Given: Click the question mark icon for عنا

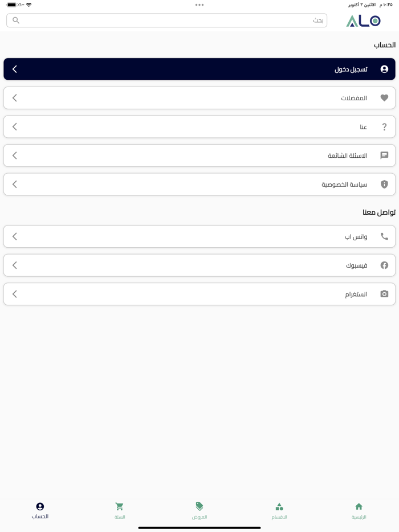Looking at the screenshot, I should 384,126.
